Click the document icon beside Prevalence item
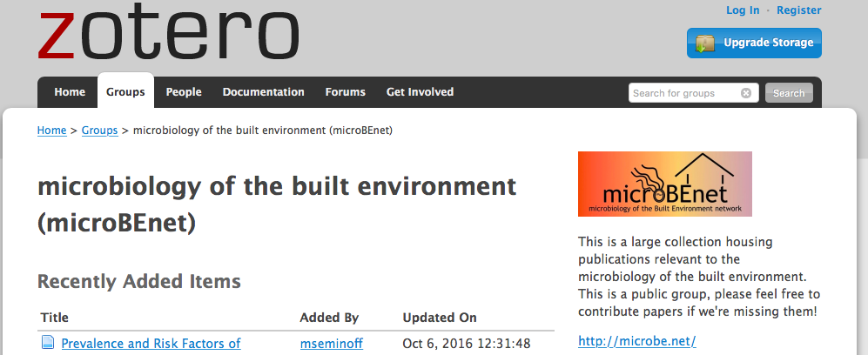 tap(48, 343)
